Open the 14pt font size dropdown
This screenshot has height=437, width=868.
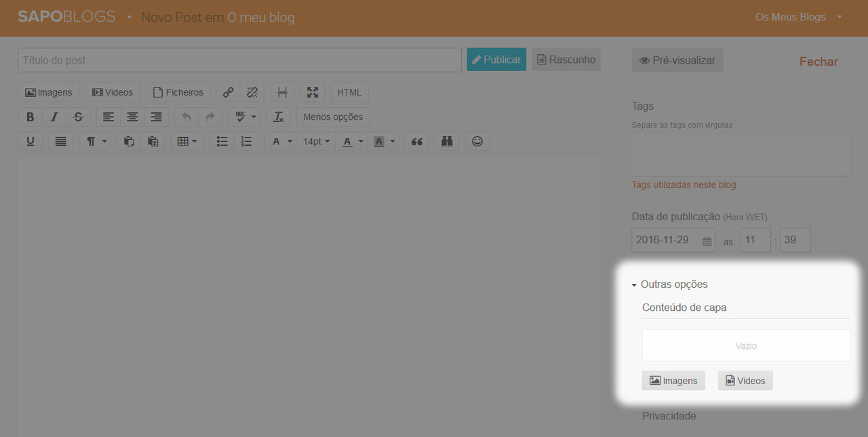point(316,142)
